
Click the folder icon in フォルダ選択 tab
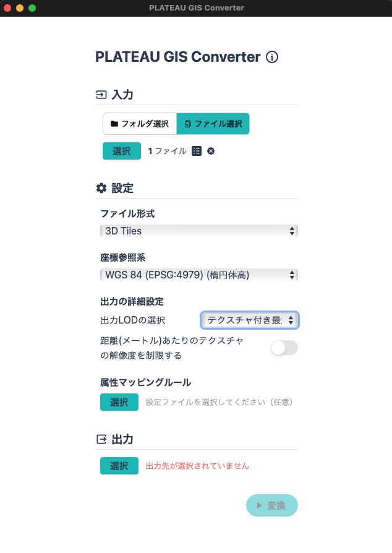[x=114, y=123]
